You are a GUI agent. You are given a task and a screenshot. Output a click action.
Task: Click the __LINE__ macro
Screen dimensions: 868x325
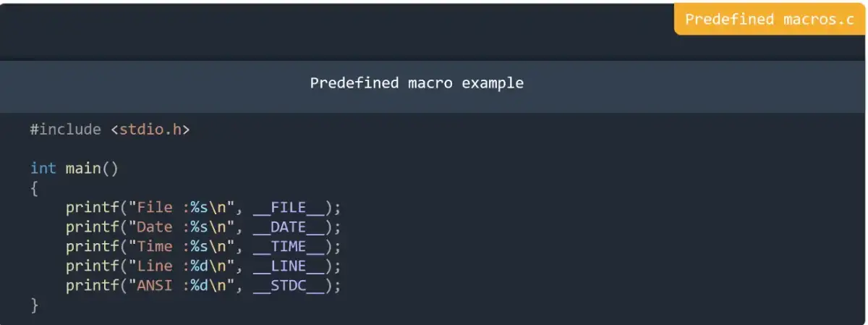coord(289,266)
